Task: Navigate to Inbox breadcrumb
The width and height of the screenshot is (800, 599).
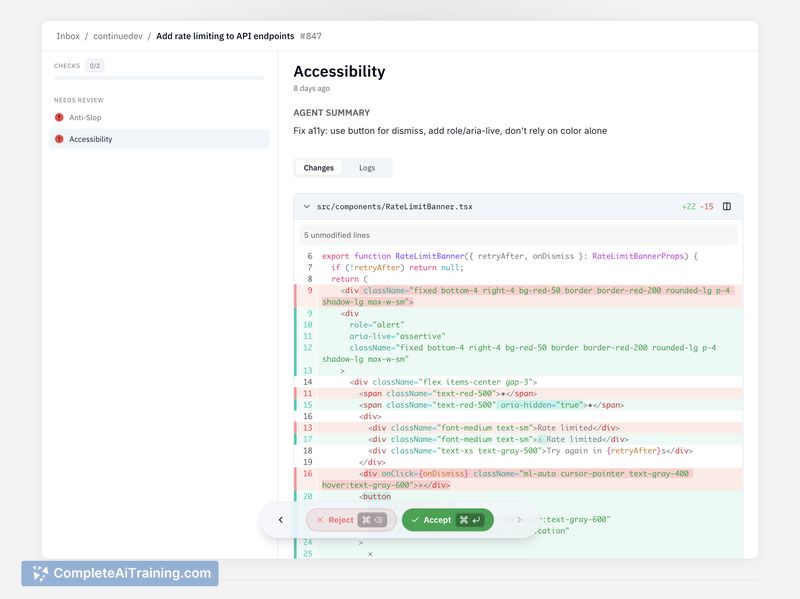Action: 68,36
